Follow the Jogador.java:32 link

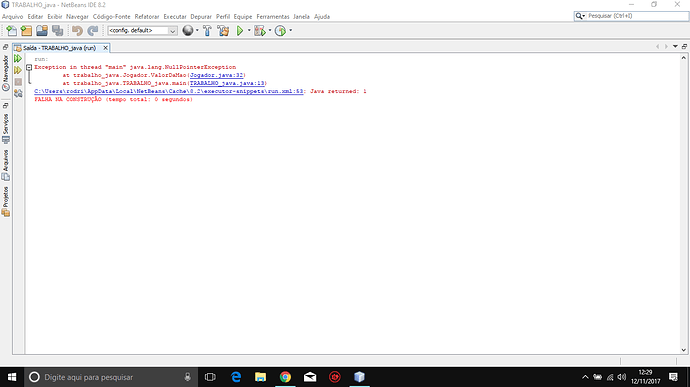217,75
